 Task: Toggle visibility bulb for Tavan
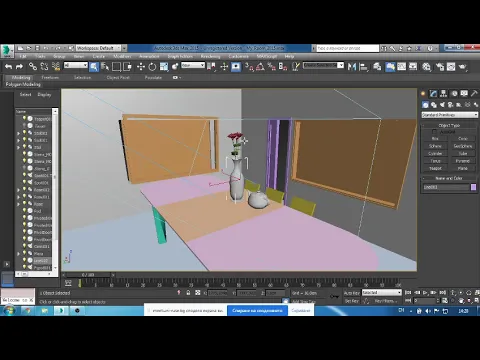coord(24,126)
